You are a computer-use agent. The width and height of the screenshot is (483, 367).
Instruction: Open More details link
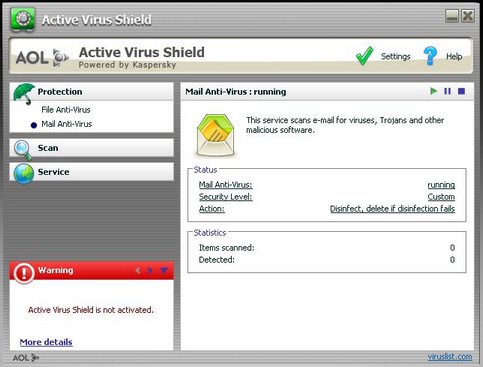click(46, 342)
